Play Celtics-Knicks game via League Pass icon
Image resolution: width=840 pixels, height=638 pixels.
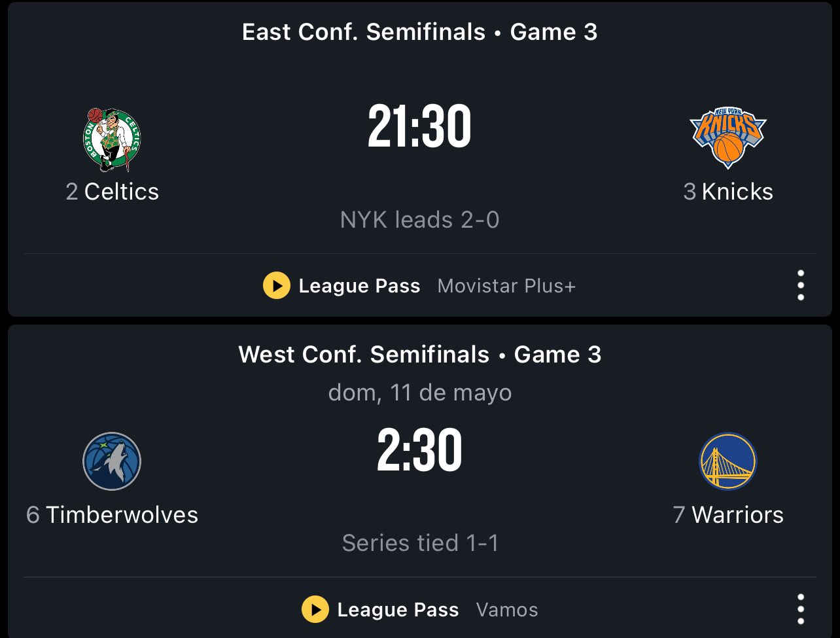coord(277,286)
